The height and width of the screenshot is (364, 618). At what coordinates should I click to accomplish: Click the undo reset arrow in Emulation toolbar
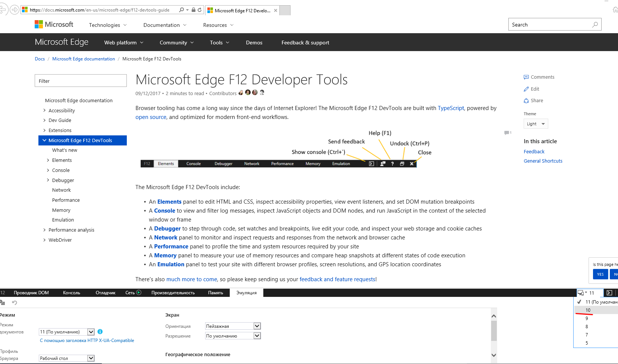15,302
